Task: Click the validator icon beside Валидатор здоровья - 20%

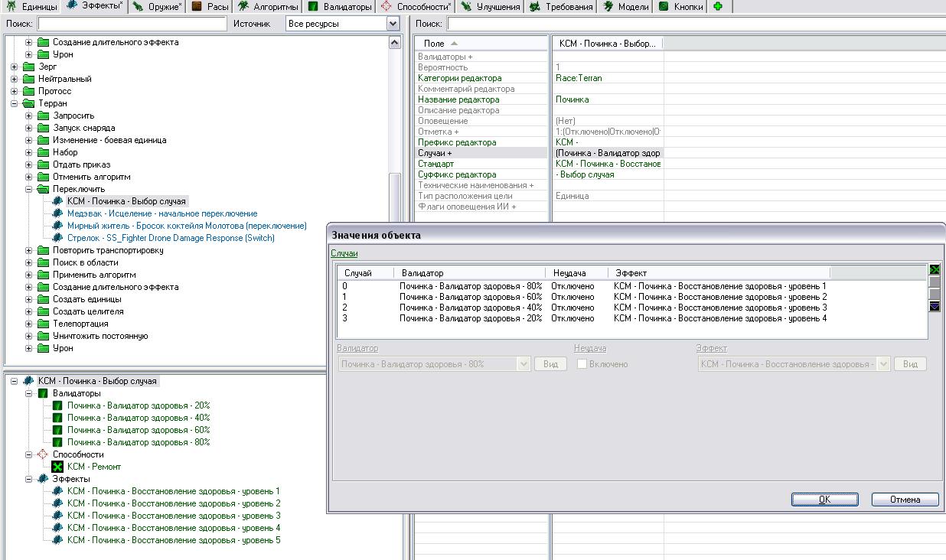Action: point(58,405)
